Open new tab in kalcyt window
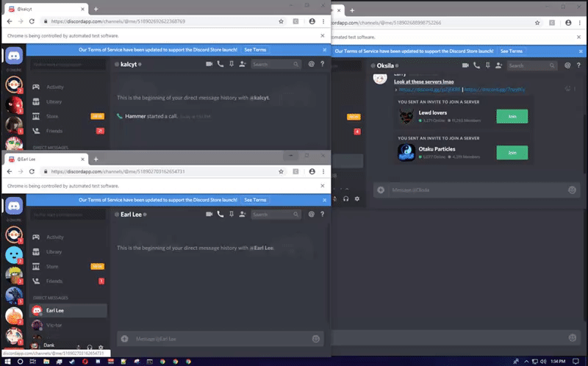 (x=96, y=9)
